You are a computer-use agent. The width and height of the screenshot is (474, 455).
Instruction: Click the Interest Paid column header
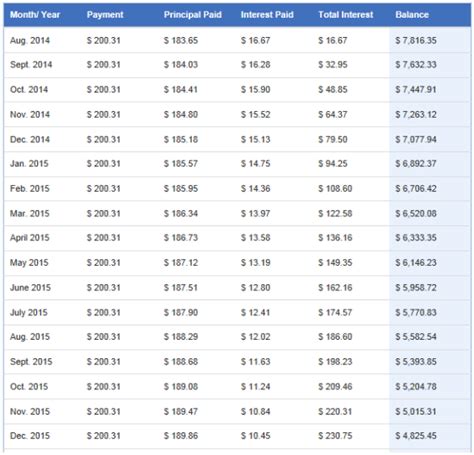tap(267, 15)
